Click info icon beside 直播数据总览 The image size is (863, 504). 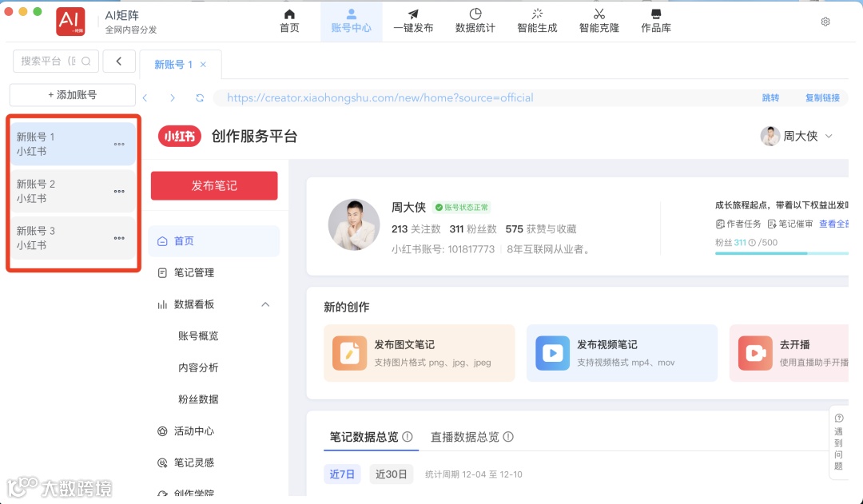point(508,437)
